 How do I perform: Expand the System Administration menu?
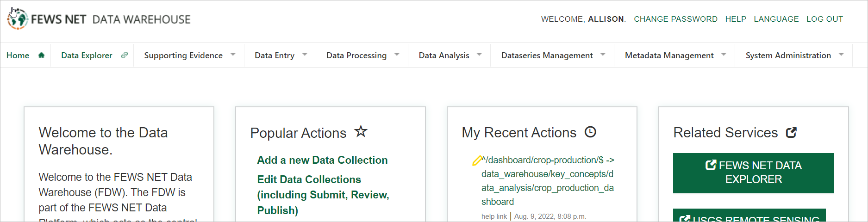[x=841, y=55]
